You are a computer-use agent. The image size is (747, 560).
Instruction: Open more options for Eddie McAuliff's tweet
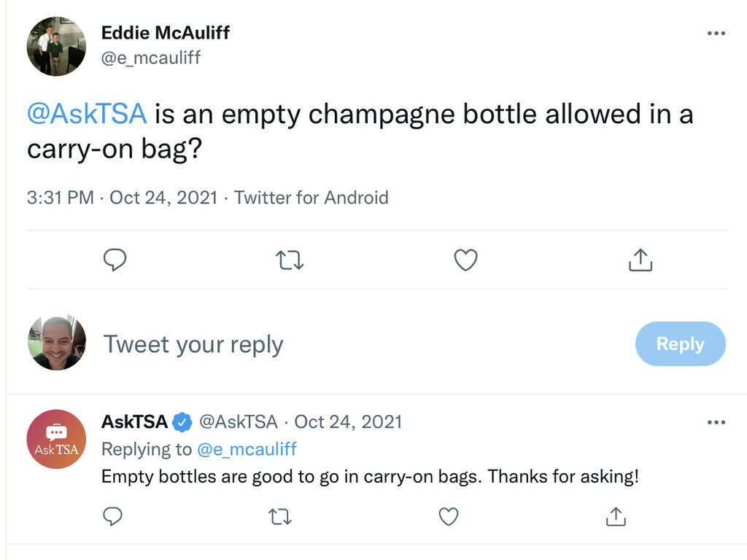click(x=716, y=34)
